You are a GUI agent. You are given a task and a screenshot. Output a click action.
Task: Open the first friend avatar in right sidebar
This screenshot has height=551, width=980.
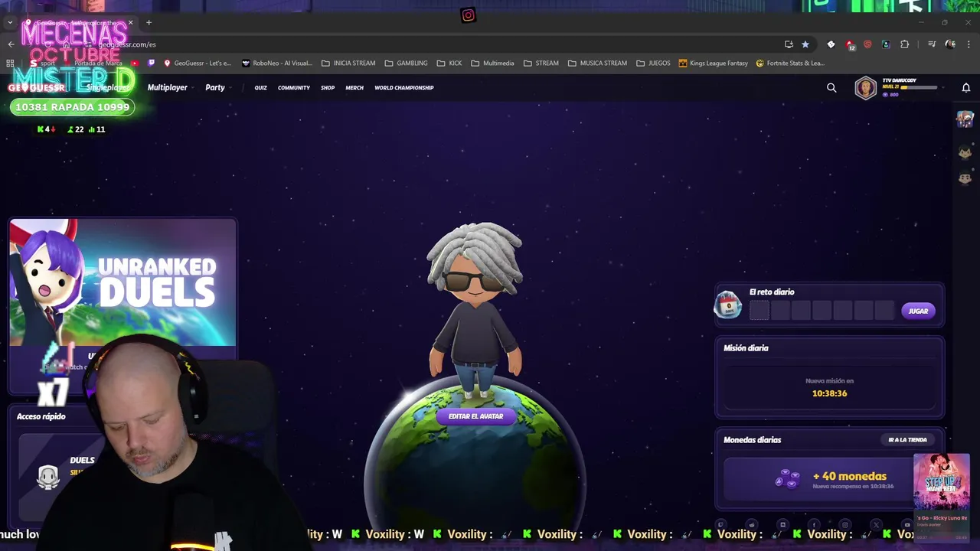(x=965, y=119)
